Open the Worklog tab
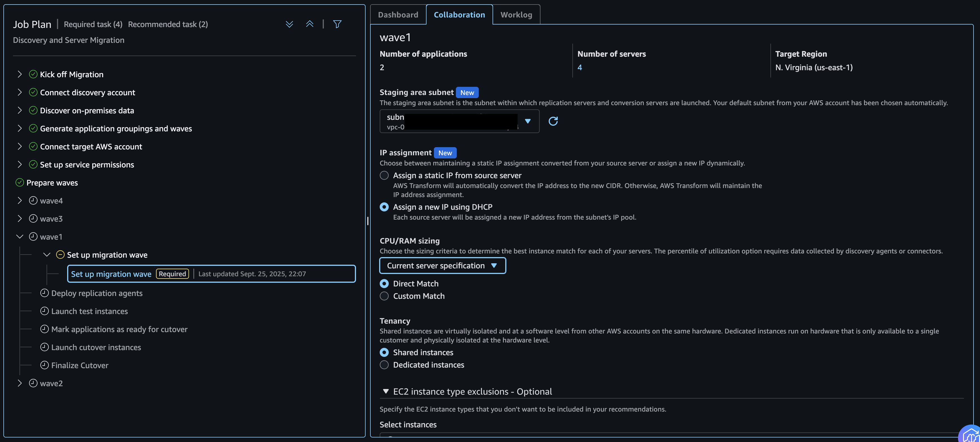This screenshot has width=980, height=442. click(516, 14)
